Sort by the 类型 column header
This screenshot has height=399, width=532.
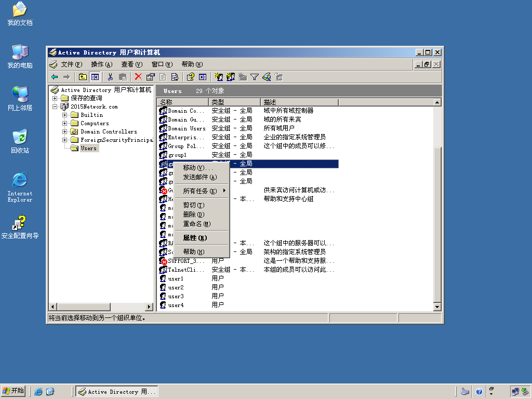point(235,102)
